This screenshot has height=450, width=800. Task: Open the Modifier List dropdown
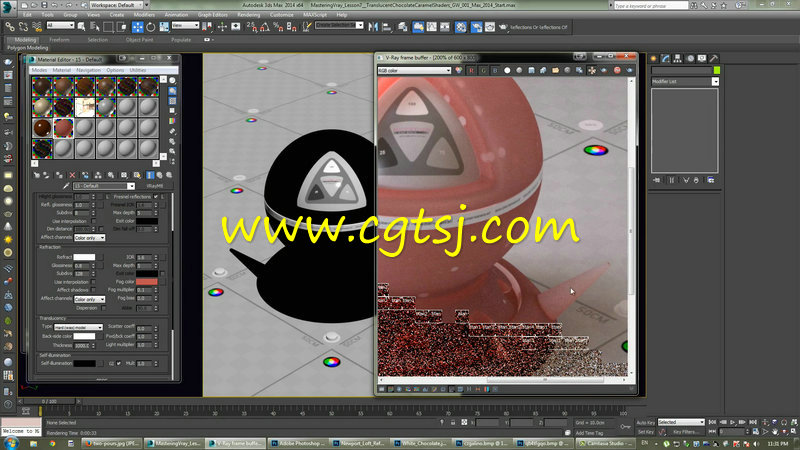point(685,82)
